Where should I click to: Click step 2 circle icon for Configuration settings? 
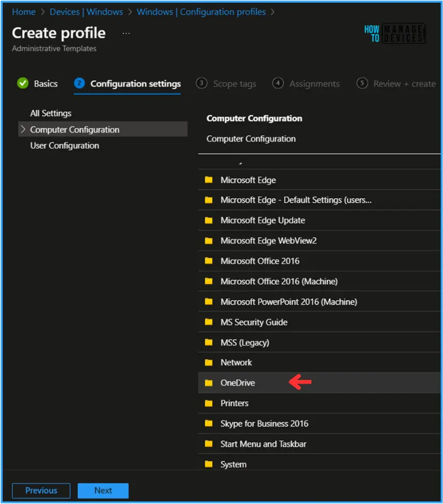click(79, 83)
